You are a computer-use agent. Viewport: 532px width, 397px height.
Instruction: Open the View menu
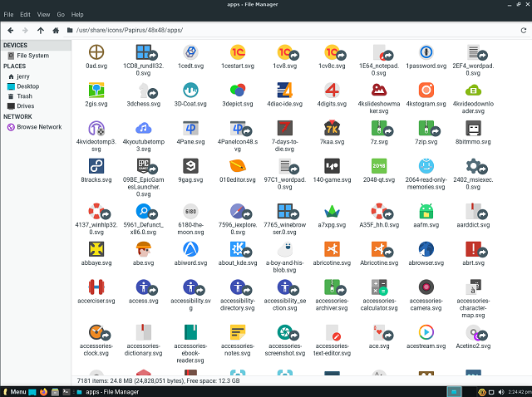pyautogui.click(x=43, y=15)
